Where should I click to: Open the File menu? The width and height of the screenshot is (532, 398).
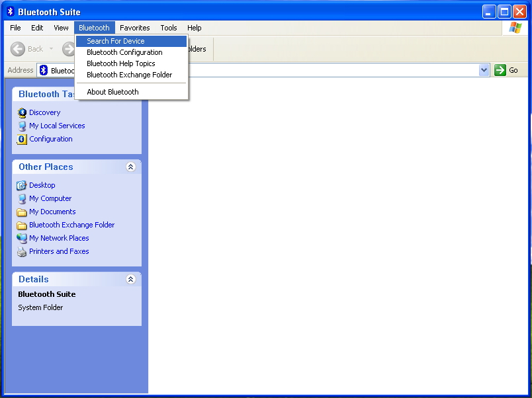15,28
